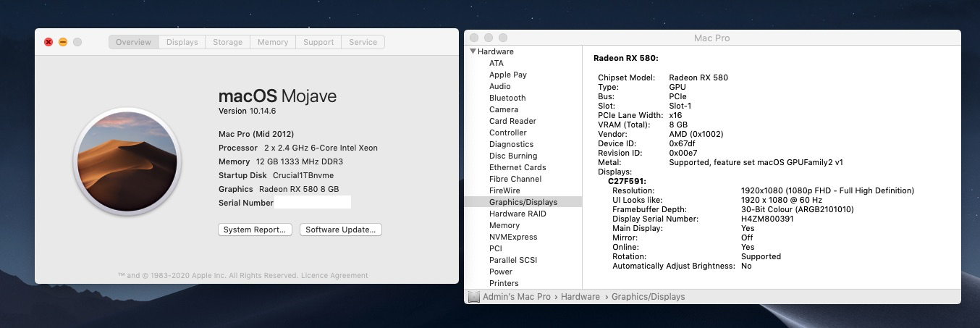Click the System Report button
980x328 pixels.
(x=255, y=230)
